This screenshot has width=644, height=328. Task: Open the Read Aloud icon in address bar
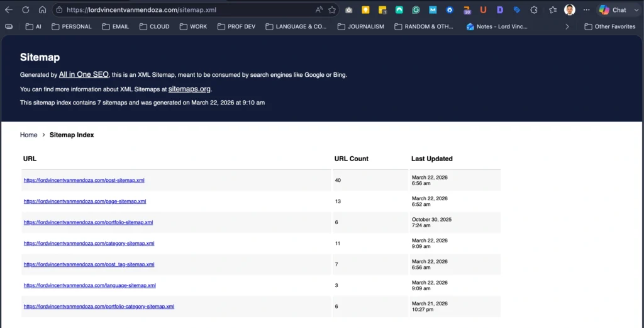coord(319,10)
